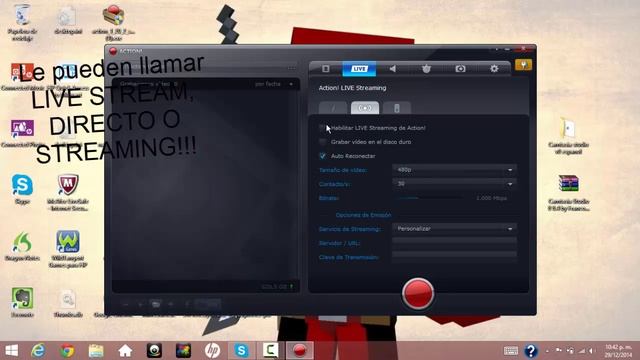Viewport: 640px width, 360px height.
Task: Open the Skype desktop shortcut
Action: click(x=22, y=189)
